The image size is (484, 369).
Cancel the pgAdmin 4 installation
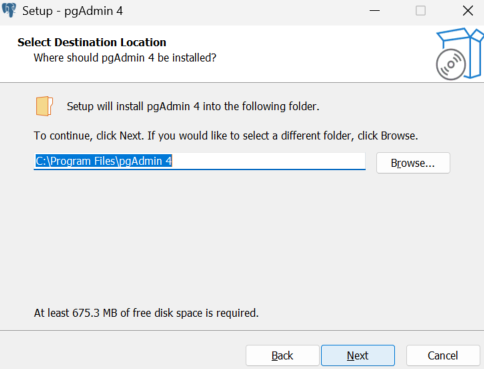click(443, 355)
